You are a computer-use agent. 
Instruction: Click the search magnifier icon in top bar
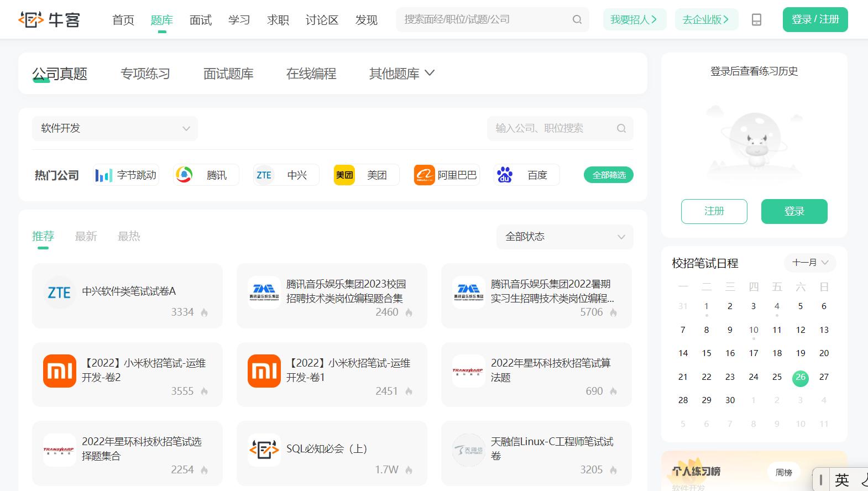[x=577, y=19]
